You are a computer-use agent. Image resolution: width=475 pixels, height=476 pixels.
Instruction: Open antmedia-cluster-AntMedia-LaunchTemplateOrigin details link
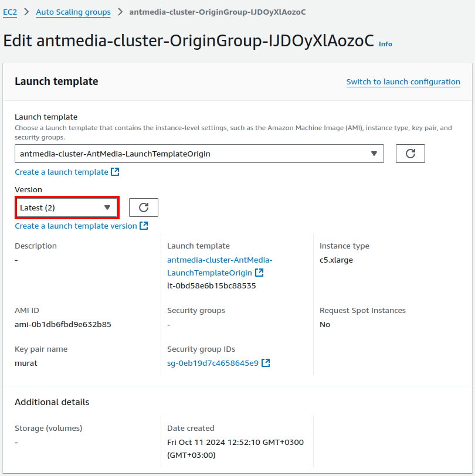point(219,266)
